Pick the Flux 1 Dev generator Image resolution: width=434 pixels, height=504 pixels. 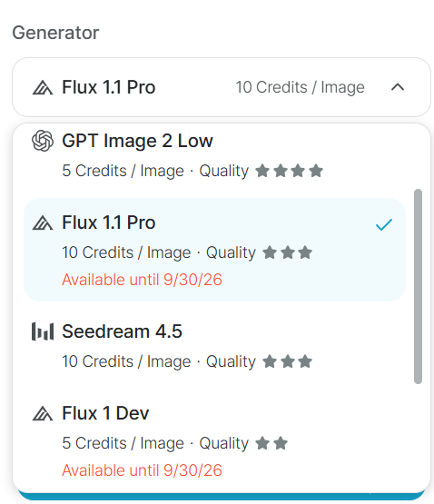pos(215,441)
